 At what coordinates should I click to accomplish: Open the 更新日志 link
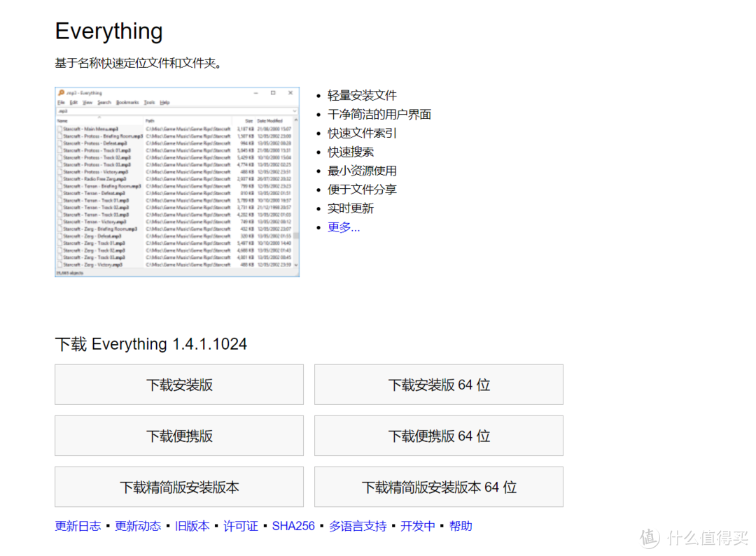78,526
